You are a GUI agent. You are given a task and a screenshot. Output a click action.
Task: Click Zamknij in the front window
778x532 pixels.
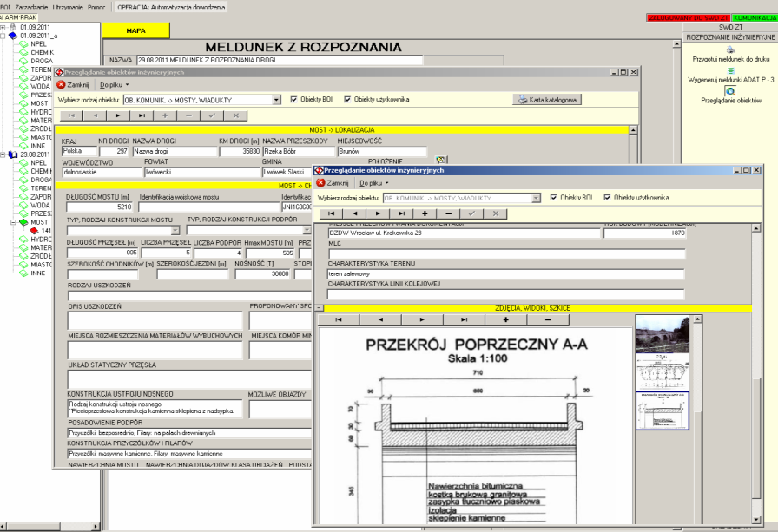333,183
